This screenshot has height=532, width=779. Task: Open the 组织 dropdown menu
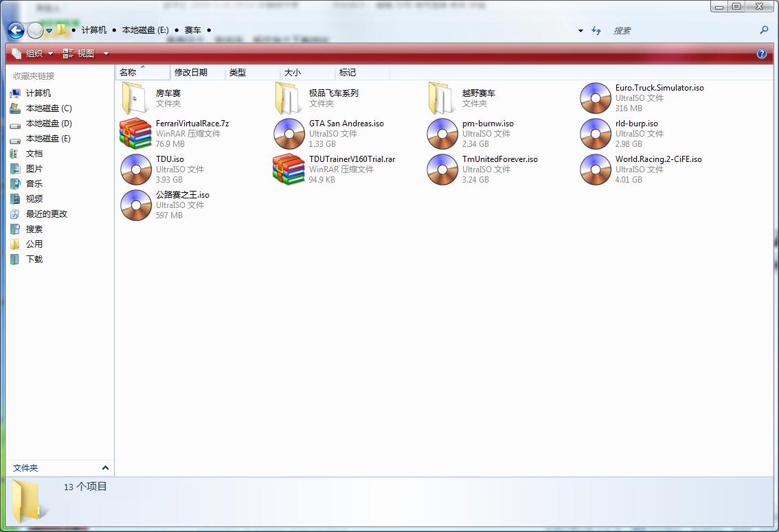(x=33, y=54)
